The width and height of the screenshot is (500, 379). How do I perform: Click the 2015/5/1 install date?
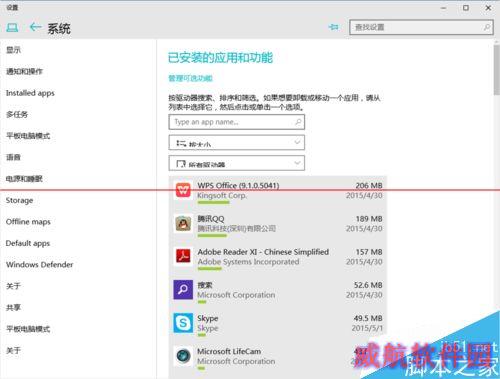tap(367, 328)
